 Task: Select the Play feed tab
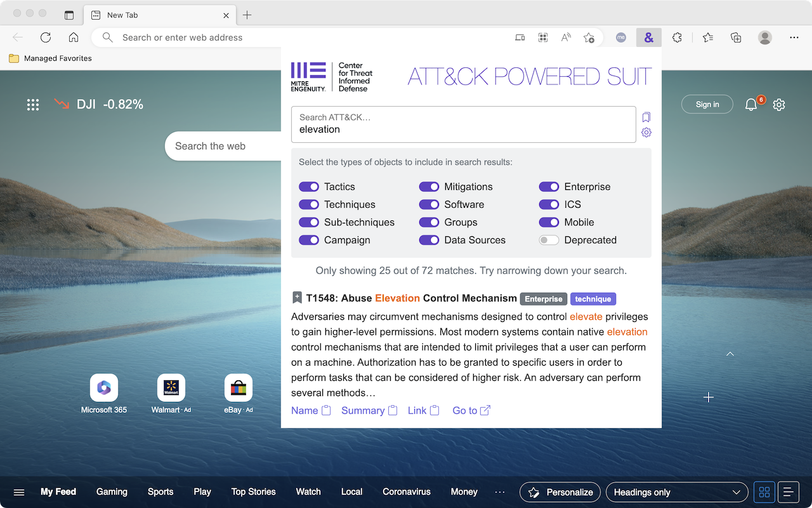pos(202,492)
